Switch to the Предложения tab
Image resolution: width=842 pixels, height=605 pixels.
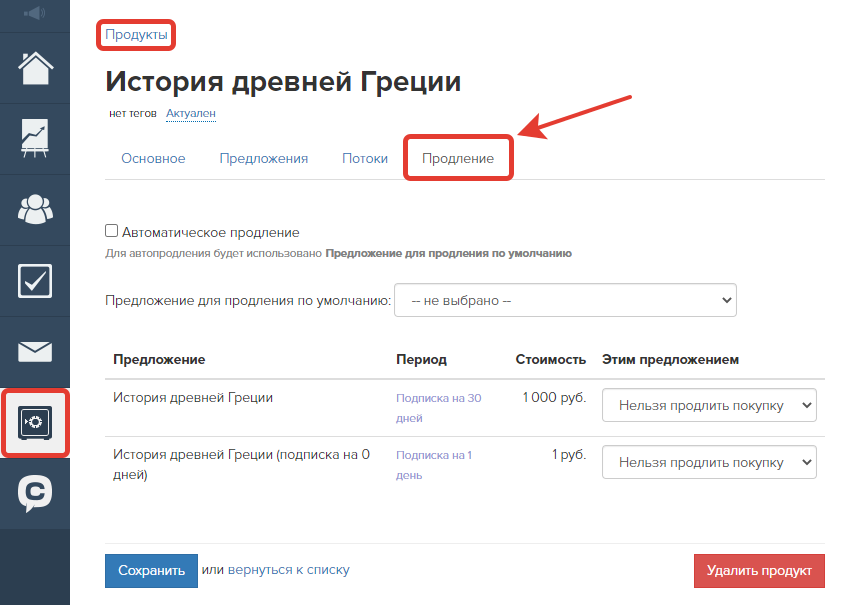(x=264, y=158)
